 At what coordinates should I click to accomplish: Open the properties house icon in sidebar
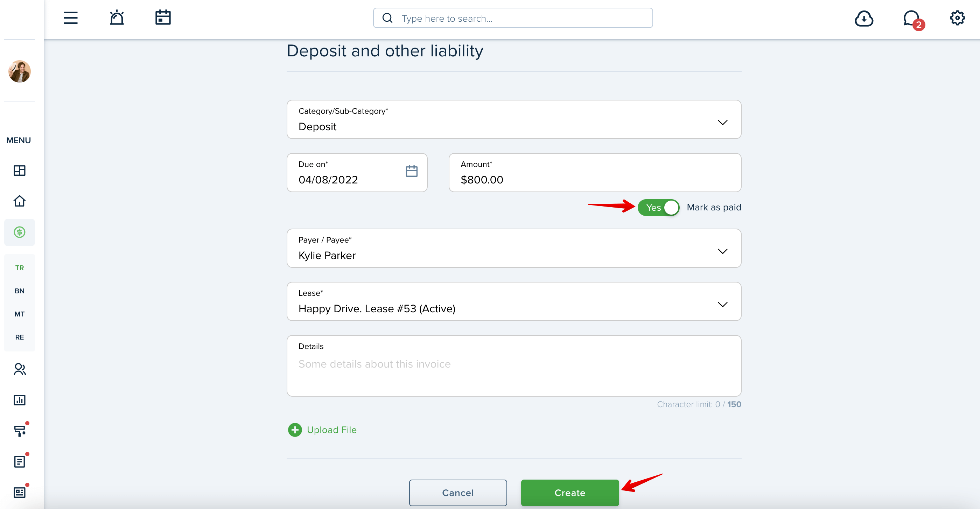(19, 201)
